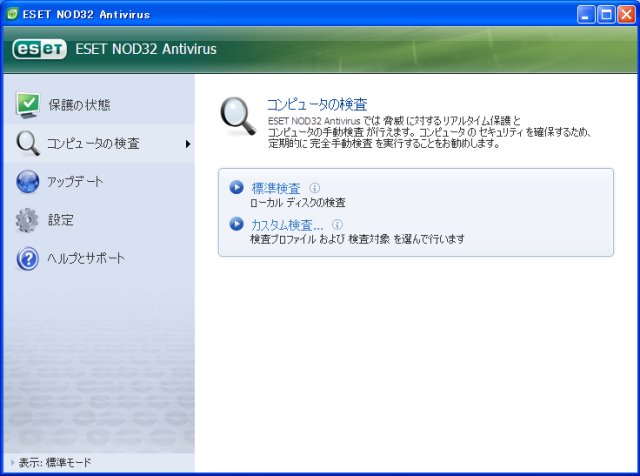Go to the 設定 section

pos(99,220)
